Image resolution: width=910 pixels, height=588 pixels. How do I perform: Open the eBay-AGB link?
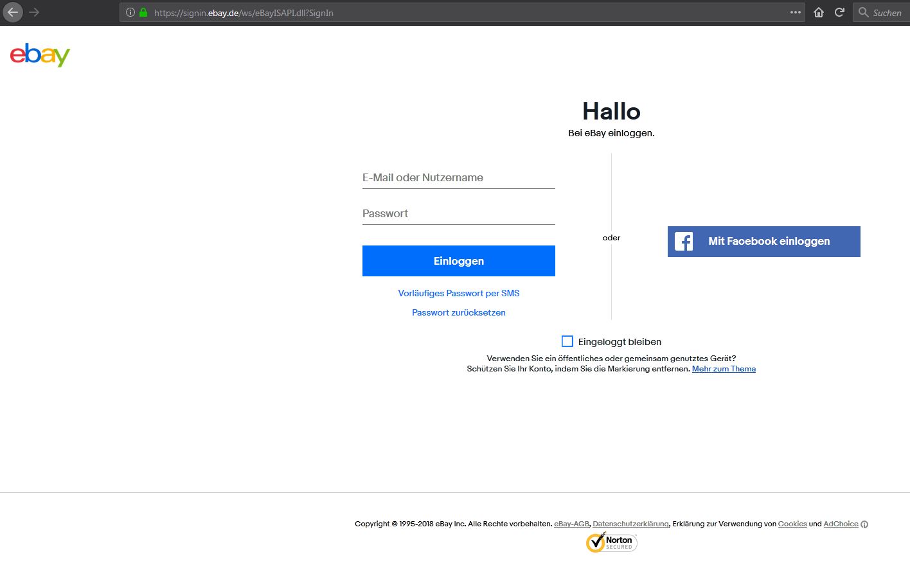click(x=571, y=524)
